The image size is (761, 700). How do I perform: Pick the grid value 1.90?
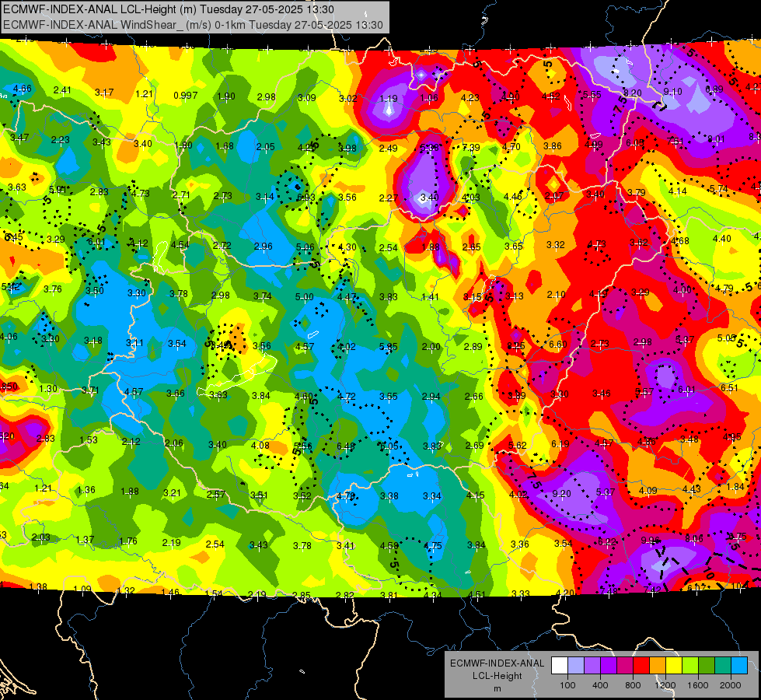pos(225,96)
